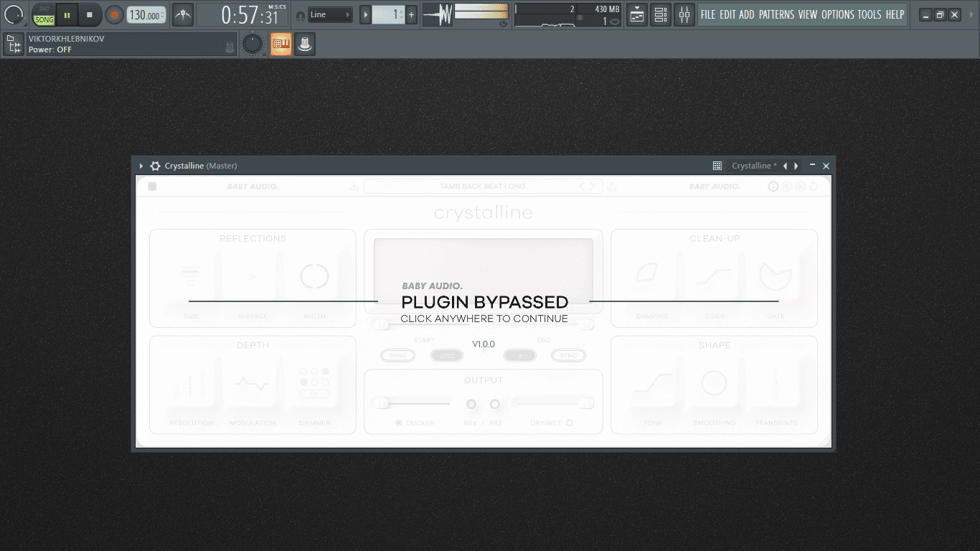Click the main knob at toolbar's left end
Viewport: 980px width, 551px height.
pos(14,14)
